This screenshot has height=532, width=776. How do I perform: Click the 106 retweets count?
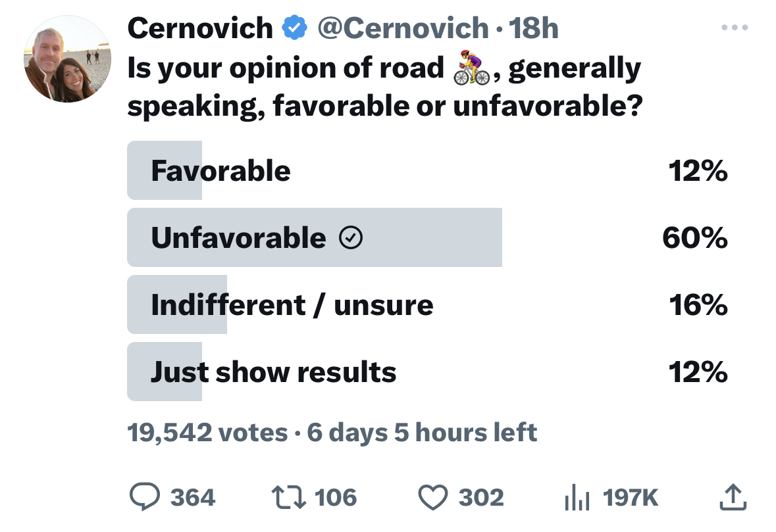pos(336,497)
